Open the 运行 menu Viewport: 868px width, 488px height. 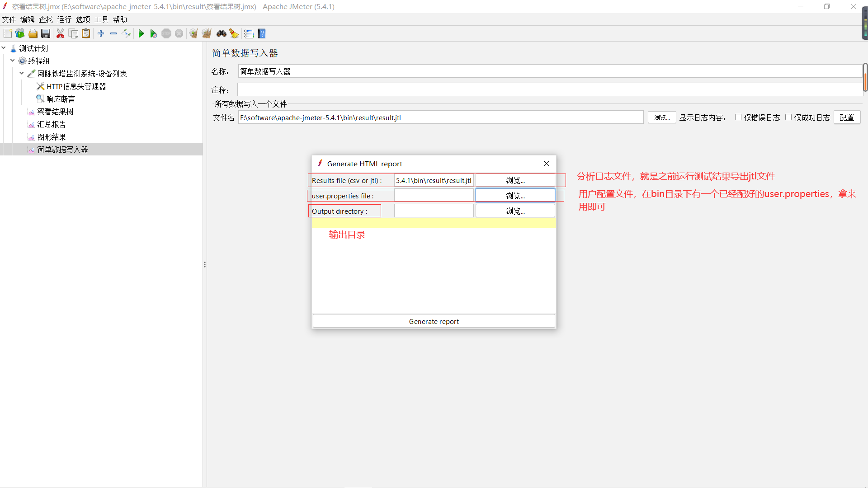tap(64, 19)
